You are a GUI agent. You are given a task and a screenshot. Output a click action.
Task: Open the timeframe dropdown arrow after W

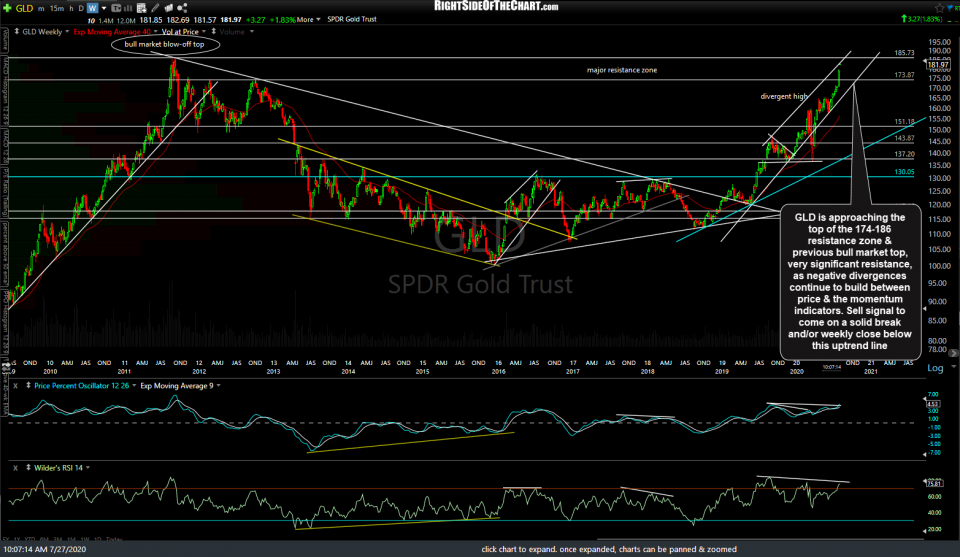104,9
